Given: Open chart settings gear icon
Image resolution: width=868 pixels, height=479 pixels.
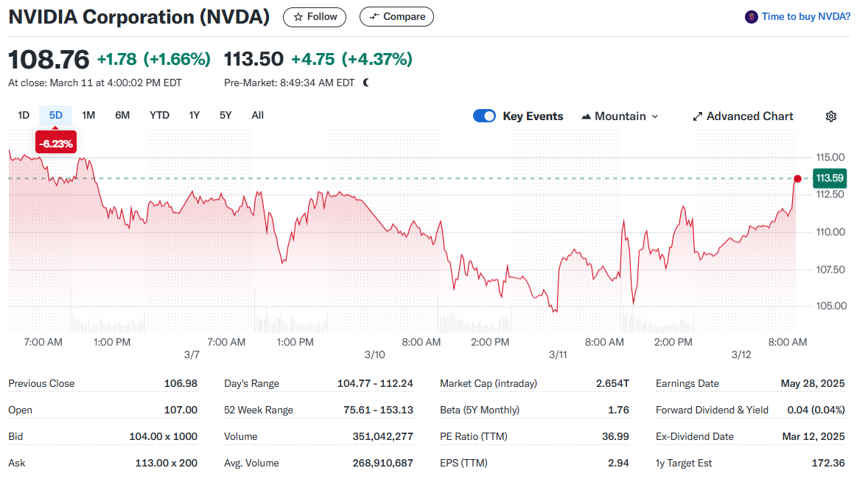Looking at the screenshot, I should 831,116.
